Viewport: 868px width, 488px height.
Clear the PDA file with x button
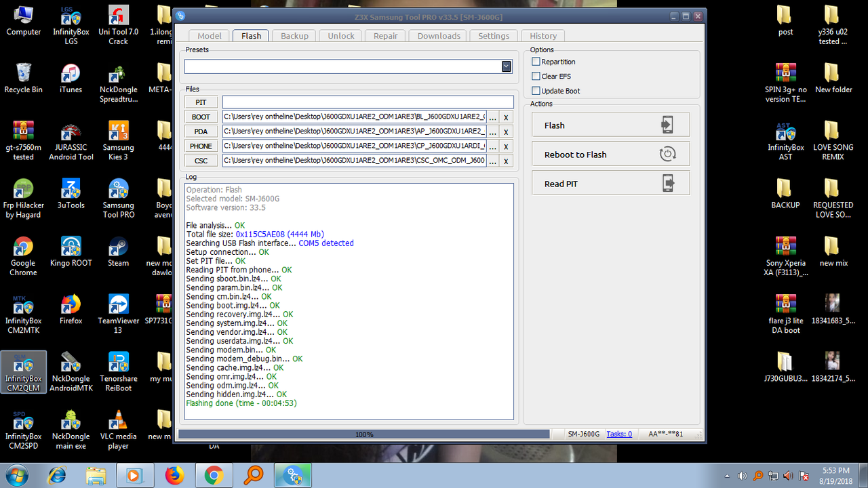(506, 131)
